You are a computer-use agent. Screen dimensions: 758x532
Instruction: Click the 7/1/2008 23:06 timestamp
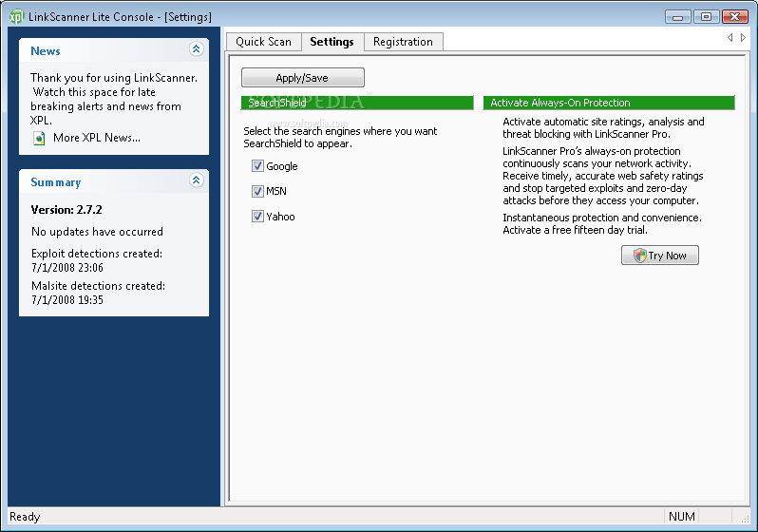pos(67,268)
